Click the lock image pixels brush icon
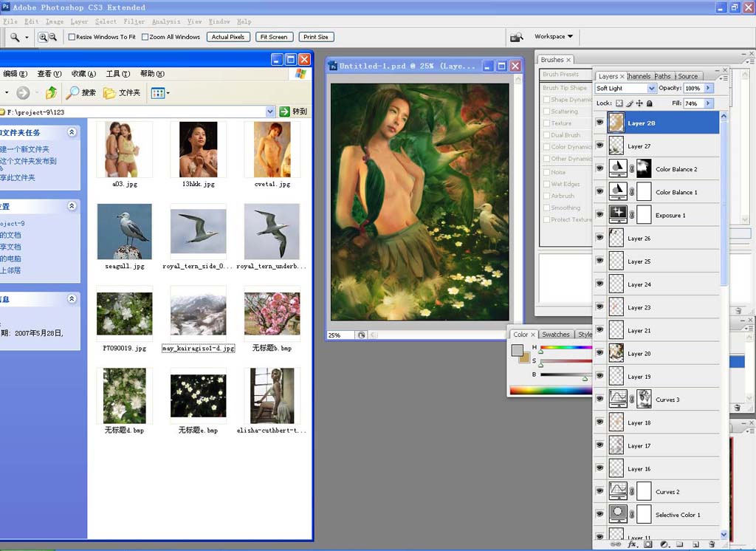756x551 pixels. [x=630, y=103]
